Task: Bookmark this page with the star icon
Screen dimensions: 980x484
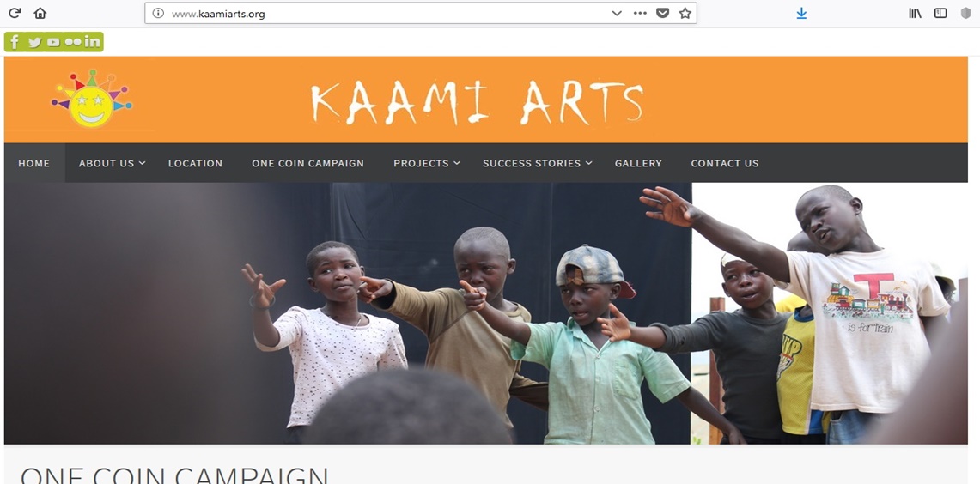Action: (x=685, y=13)
